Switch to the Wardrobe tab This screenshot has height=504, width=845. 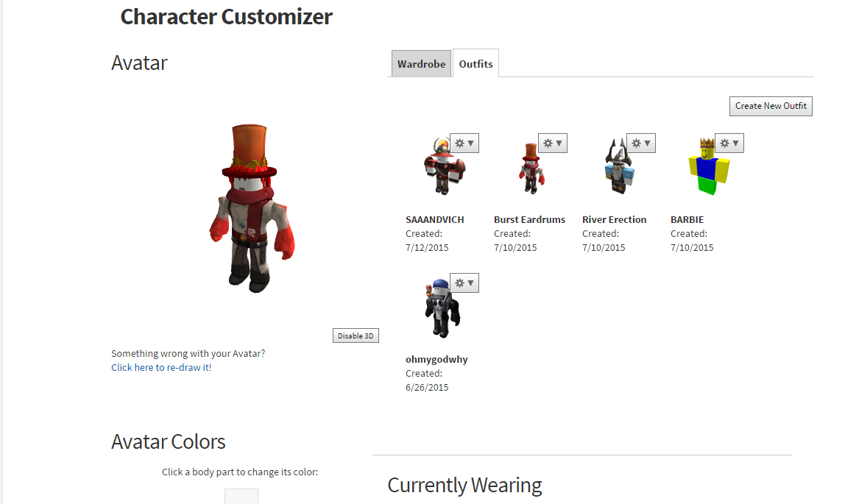[422, 64]
